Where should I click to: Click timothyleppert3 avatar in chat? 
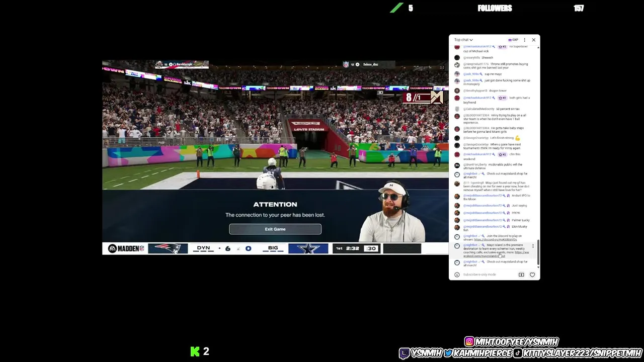click(457, 91)
